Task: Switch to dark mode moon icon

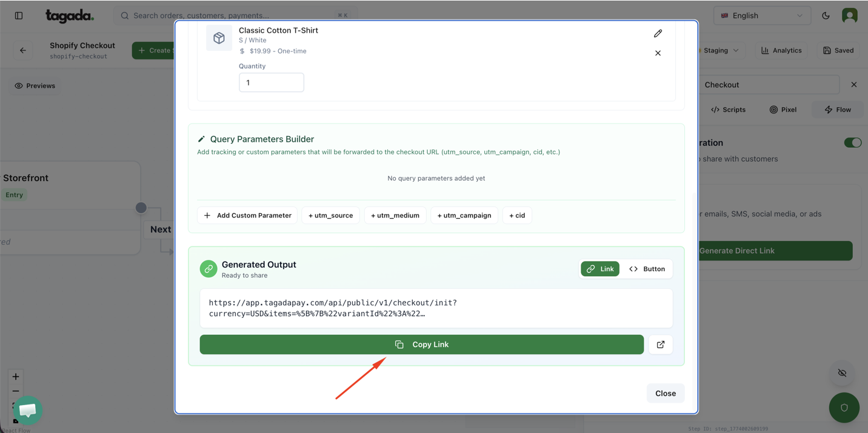Action: point(826,16)
